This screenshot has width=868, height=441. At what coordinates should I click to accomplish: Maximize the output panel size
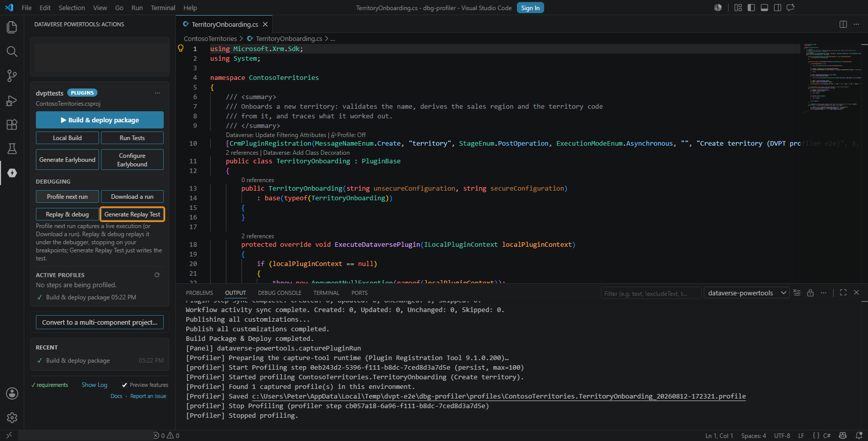click(843, 293)
